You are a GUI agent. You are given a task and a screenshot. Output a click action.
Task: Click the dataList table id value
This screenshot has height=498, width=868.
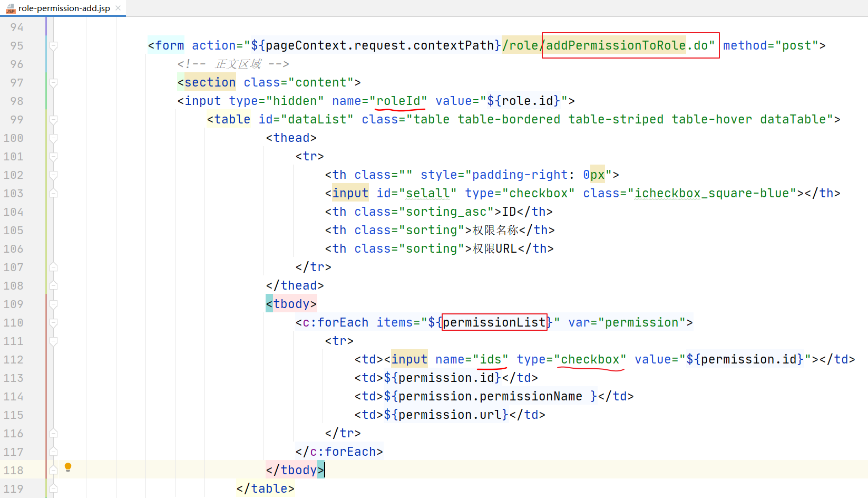point(317,120)
